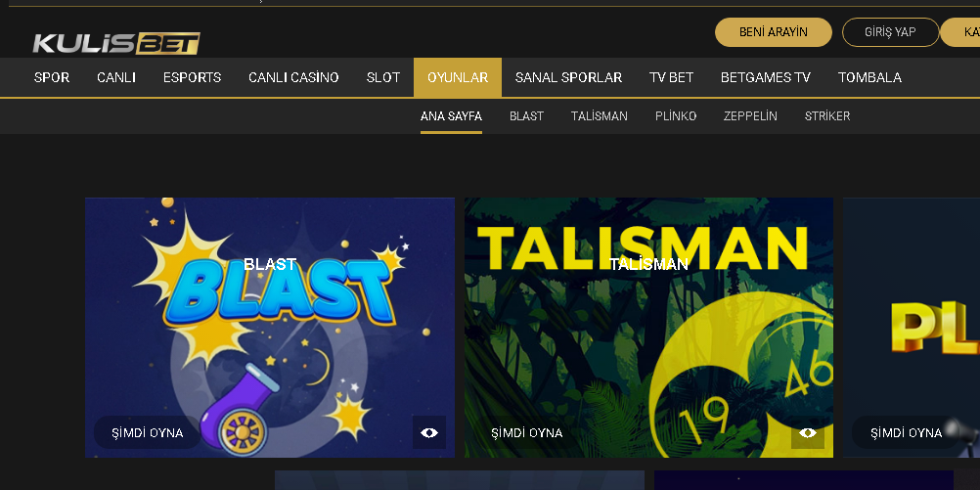Open the CANLI CASİNO menu item
The height and width of the screenshot is (490, 980).
(293, 77)
